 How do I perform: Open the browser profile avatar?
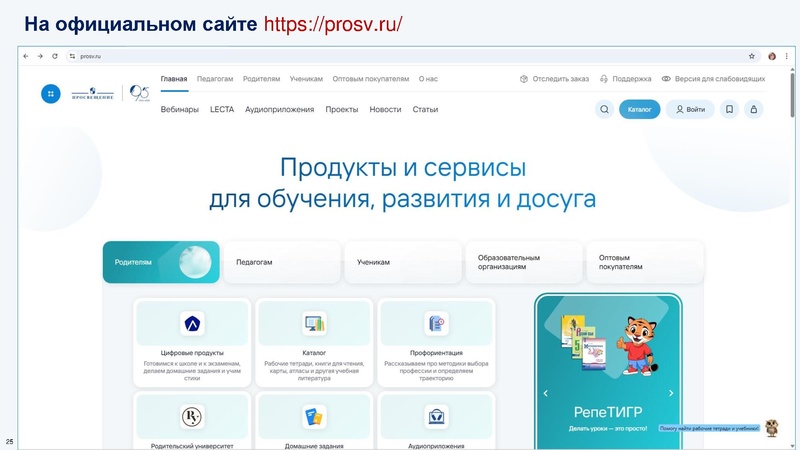tap(772, 56)
